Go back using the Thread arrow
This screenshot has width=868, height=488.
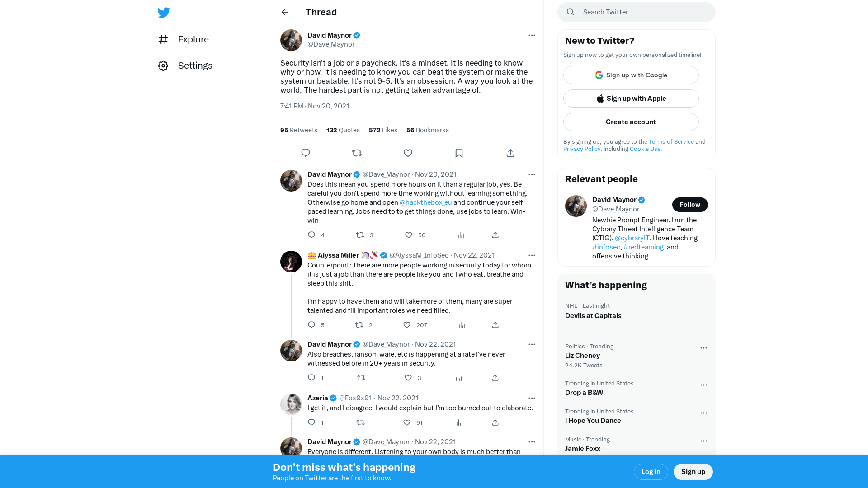point(285,12)
